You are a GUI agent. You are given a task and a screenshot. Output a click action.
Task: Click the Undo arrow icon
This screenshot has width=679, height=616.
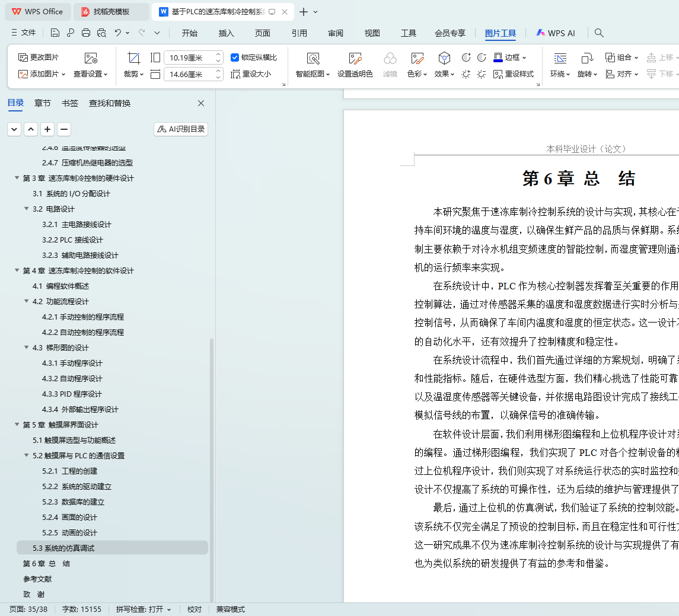[x=118, y=33]
